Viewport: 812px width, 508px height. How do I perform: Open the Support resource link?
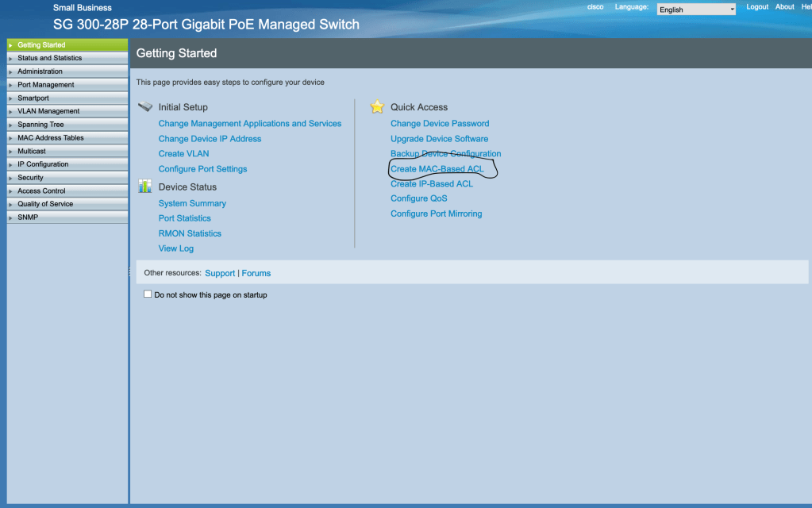tap(220, 273)
